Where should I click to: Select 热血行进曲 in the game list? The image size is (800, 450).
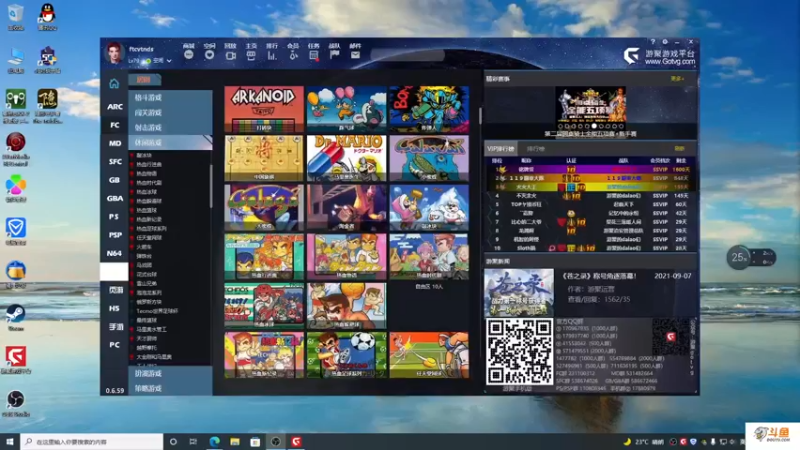pyautogui.click(x=148, y=164)
